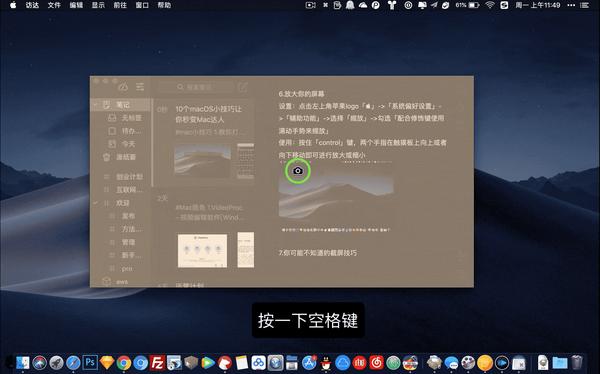The width and height of the screenshot is (600, 374).
Task: Open FileZilla from the Dock
Action: (x=157, y=362)
